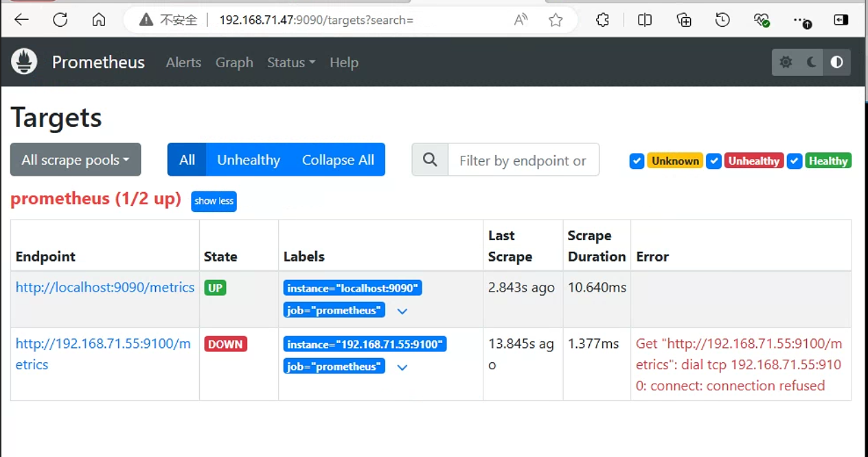Viewport: 868px width, 457px height.
Task: Click the Prometheus torch logo
Action: pyautogui.click(x=24, y=62)
